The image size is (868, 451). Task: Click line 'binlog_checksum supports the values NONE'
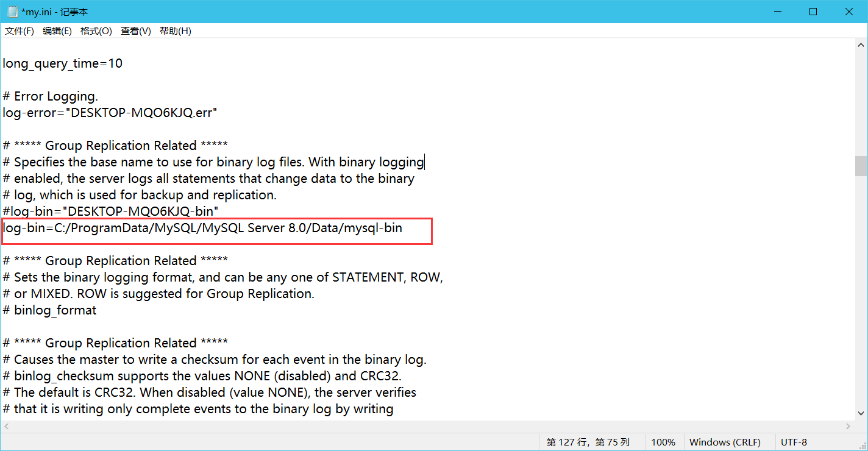202,376
